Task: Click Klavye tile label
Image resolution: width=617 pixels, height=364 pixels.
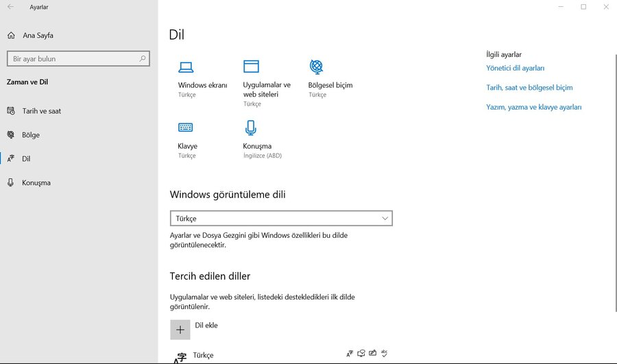Action: pos(187,146)
